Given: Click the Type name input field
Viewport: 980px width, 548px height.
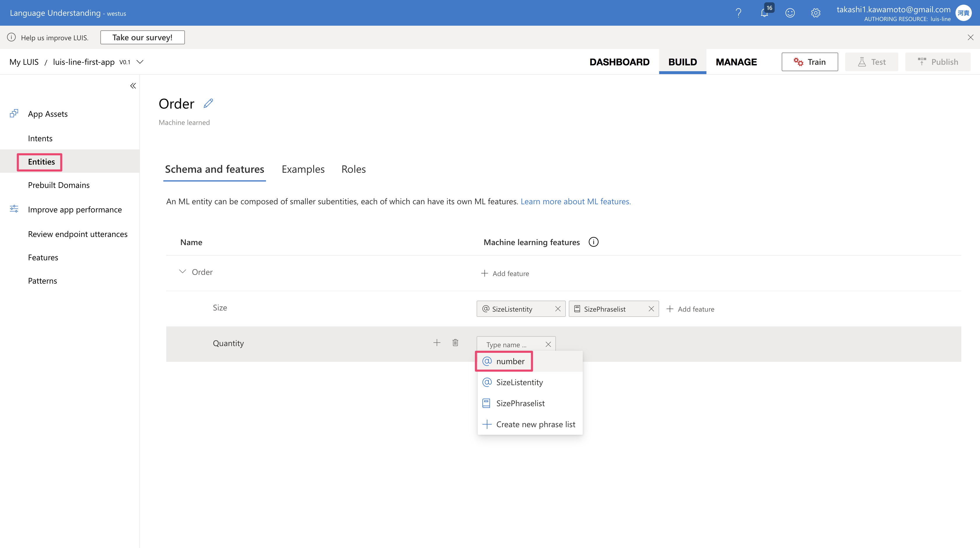Looking at the screenshot, I should click(510, 344).
